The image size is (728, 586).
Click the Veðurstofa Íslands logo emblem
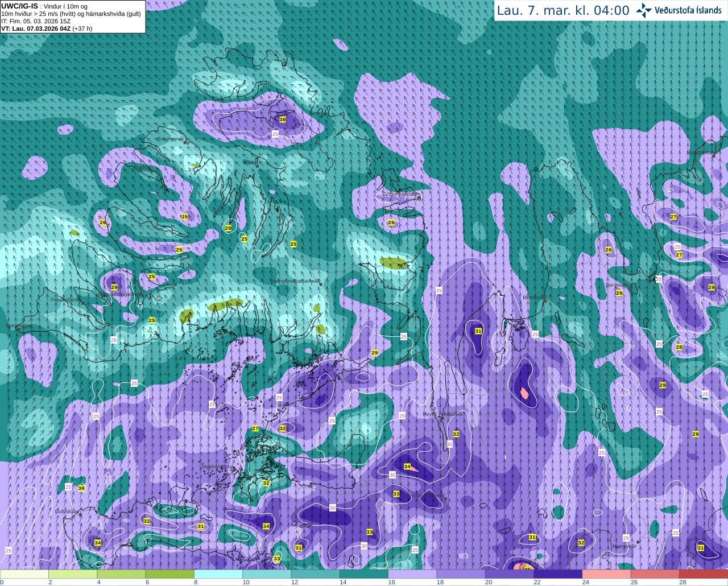[x=643, y=10]
